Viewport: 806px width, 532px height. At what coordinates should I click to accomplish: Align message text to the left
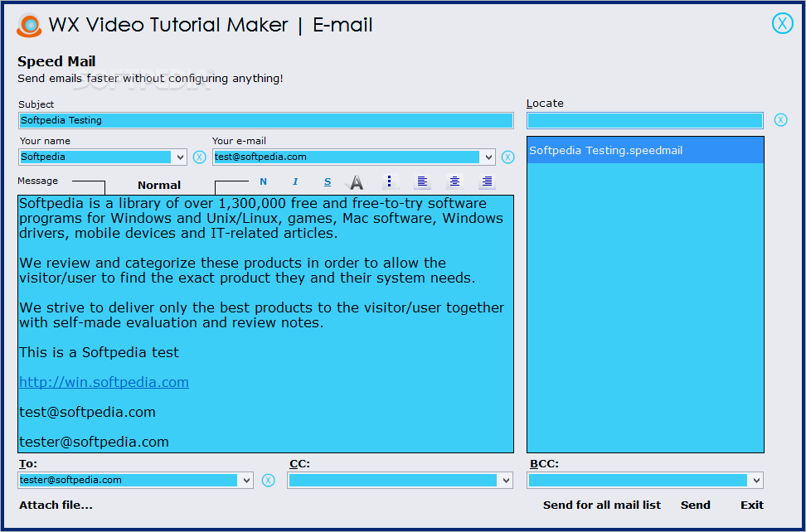tap(422, 181)
